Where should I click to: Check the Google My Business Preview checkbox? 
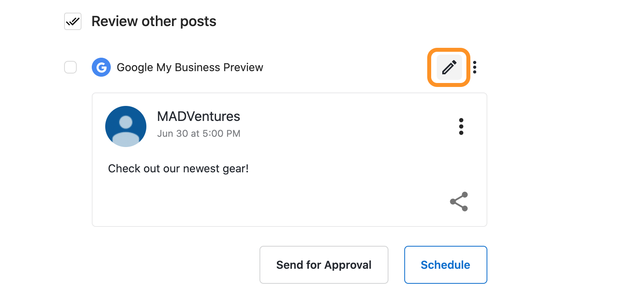(70, 67)
